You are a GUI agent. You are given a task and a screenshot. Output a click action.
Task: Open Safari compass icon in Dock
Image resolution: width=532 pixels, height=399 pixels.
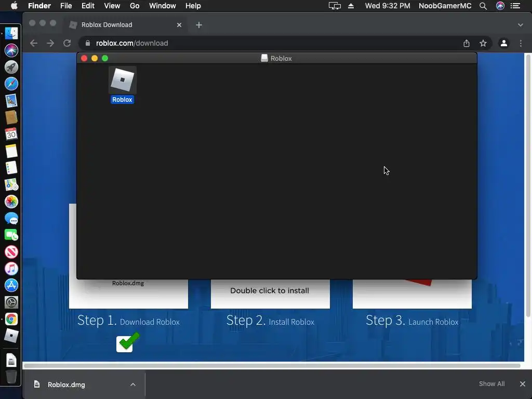pos(11,84)
